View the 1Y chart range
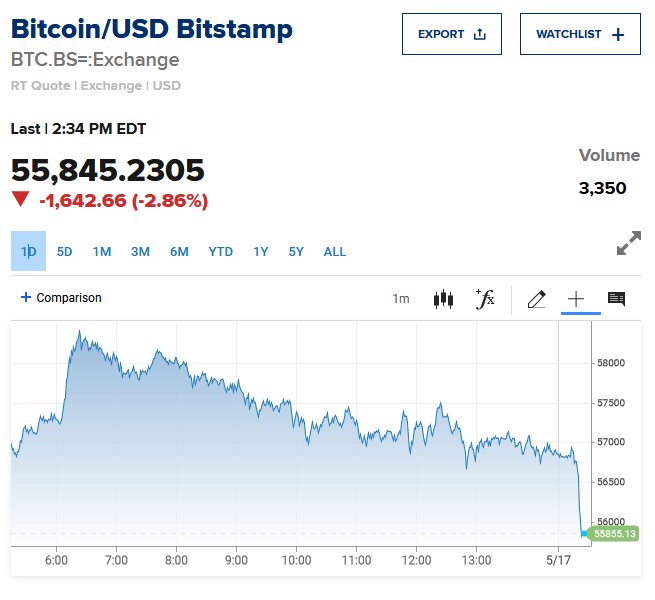This screenshot has width=655, height=600. [261, 251]
